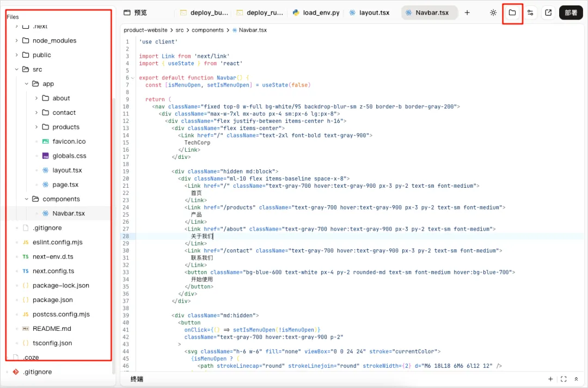Image resolution: width=588 pixels, height=388 pixels.
Task: Select the Navbar.tsx editor tab
Action: (x=428, y=13)
